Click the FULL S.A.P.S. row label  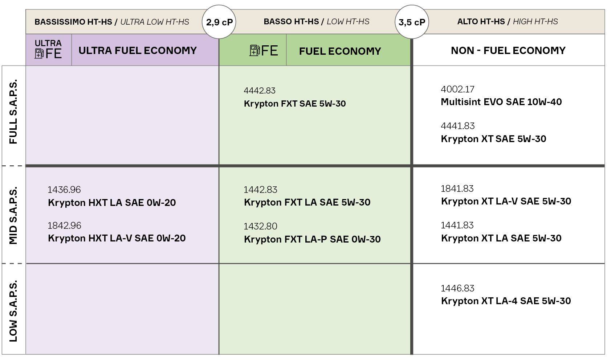(13, 112)
